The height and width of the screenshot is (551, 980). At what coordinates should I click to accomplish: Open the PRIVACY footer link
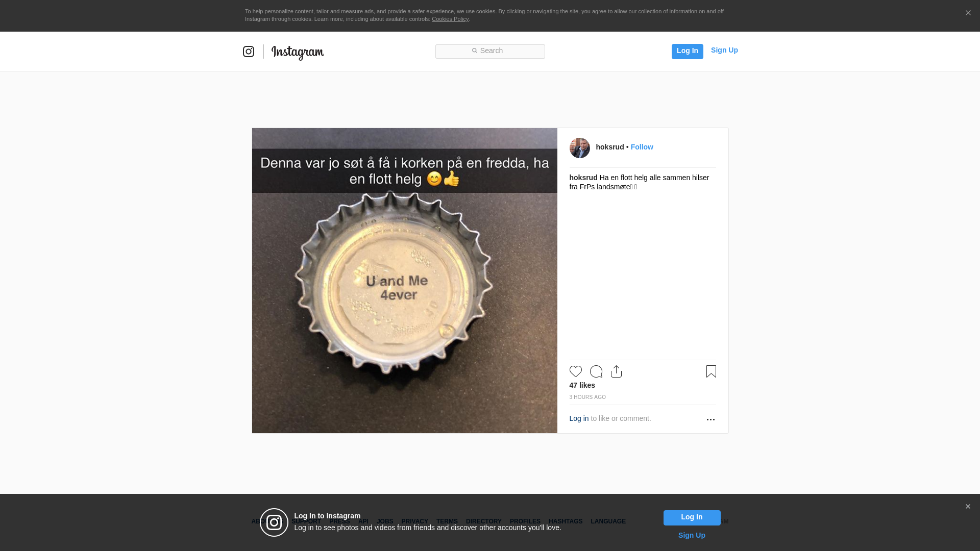[414, 521]
